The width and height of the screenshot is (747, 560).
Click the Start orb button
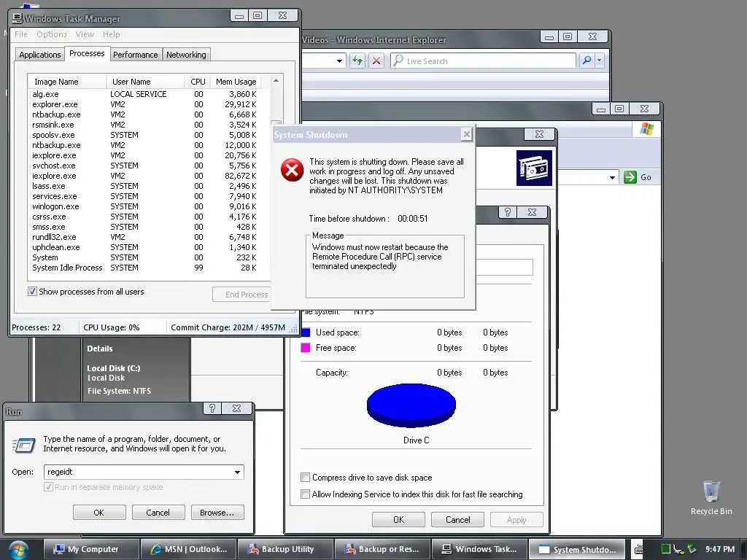(18, 550)
